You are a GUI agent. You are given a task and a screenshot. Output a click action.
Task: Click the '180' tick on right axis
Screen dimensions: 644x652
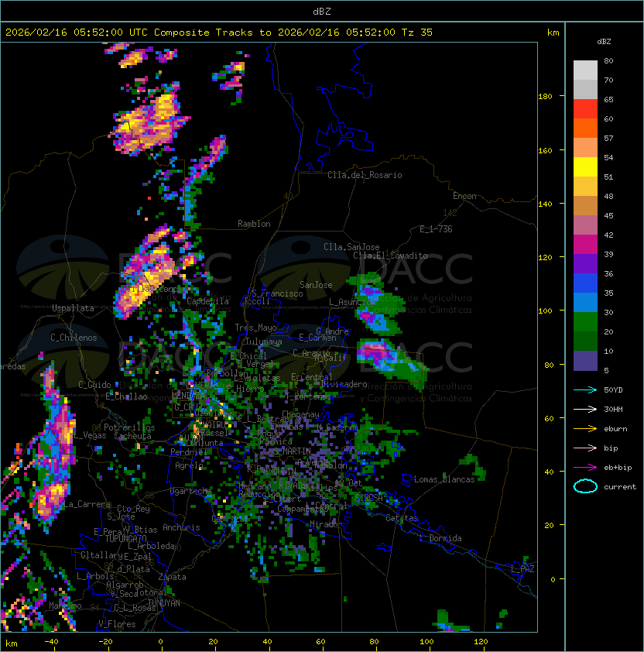(x=545, y=97)
